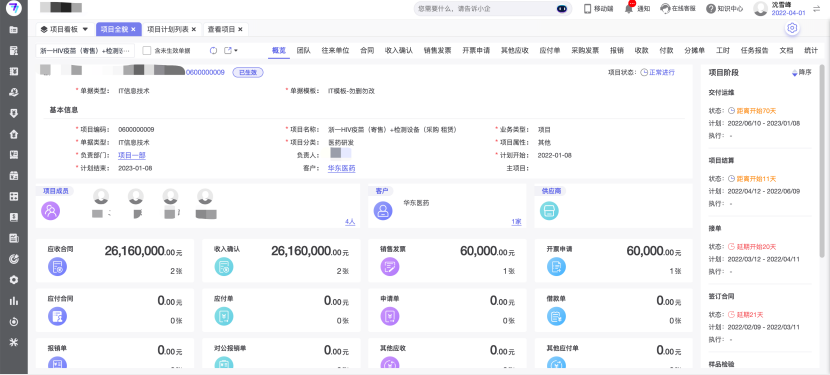Click the 应收合同 card icon

coord(58,267)
